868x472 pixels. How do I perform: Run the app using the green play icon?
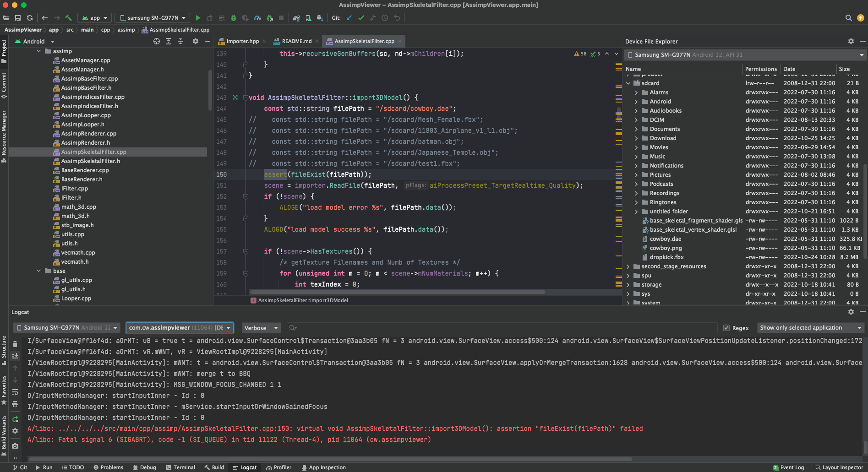198,18
